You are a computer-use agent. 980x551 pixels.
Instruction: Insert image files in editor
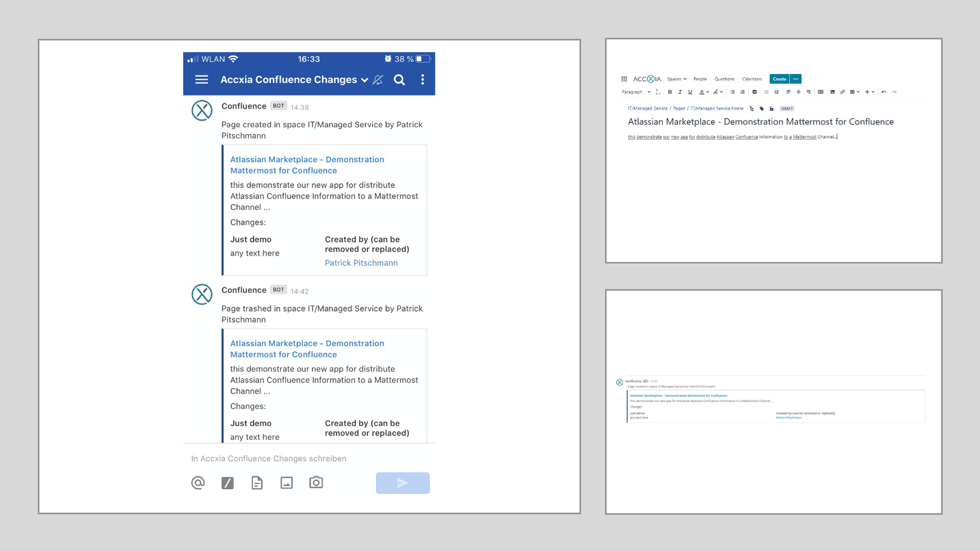(x=832, y=92)
